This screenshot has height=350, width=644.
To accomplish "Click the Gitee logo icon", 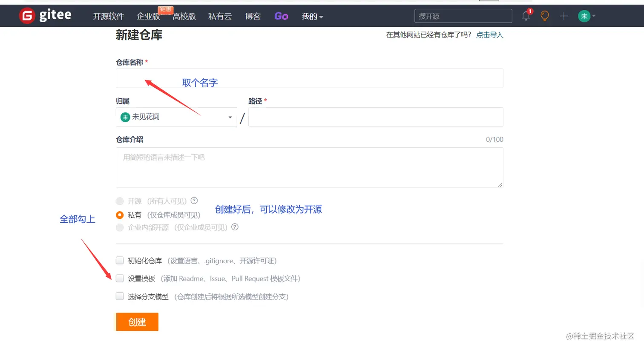I will pyautogui.click(x=27, y=16).
